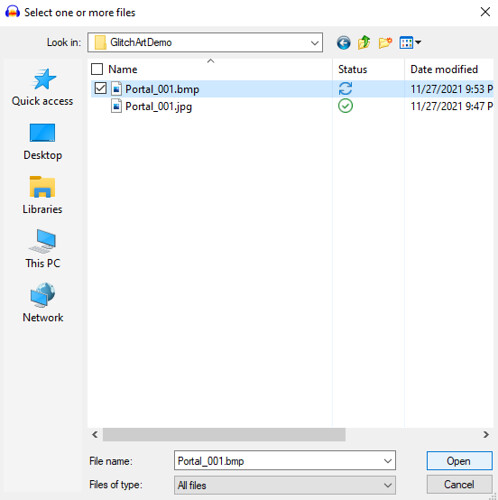Click the Portal_001.jpg file icon
Viewport: 498px width, 500px height.
[116, 106]
